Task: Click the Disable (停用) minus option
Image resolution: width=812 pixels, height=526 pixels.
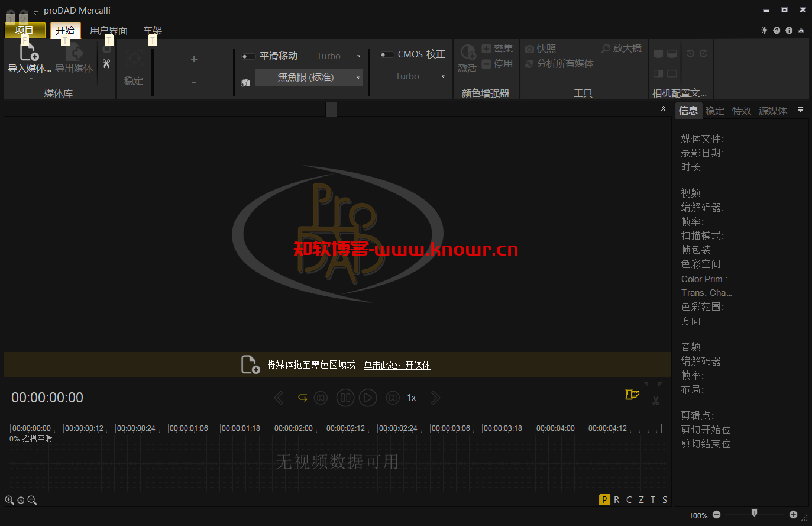Action: pos(497,64)
